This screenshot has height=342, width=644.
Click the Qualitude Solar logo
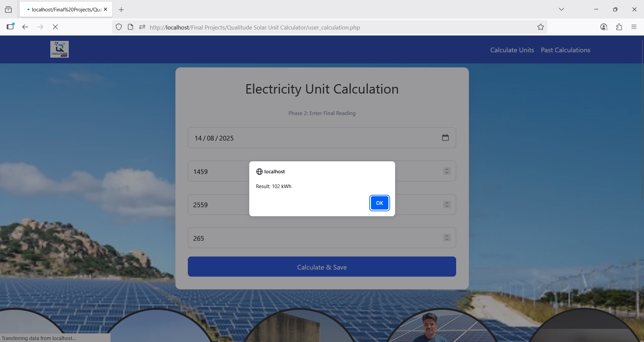[x=59, y=49]
